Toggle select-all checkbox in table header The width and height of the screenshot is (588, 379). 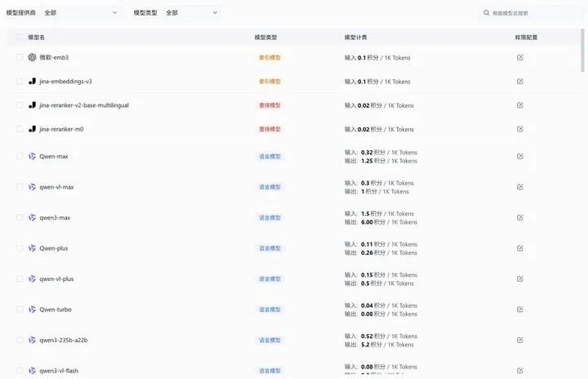point(20,37)
